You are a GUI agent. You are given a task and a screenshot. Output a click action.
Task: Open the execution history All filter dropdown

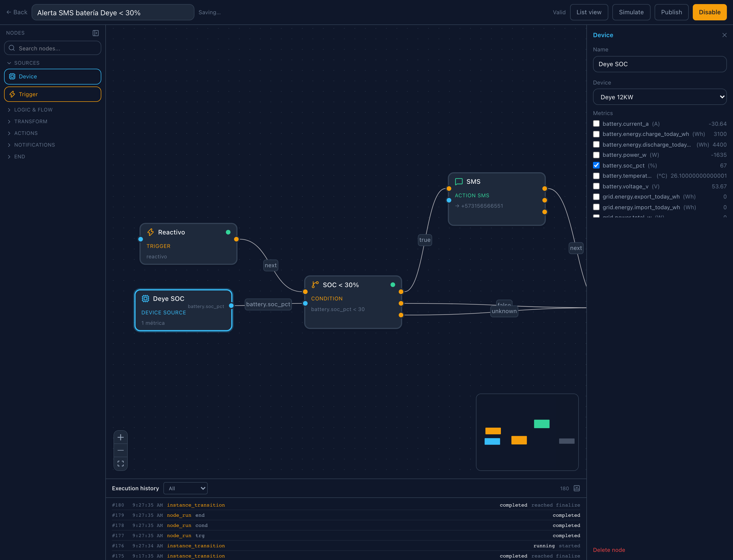click(186, 488)
